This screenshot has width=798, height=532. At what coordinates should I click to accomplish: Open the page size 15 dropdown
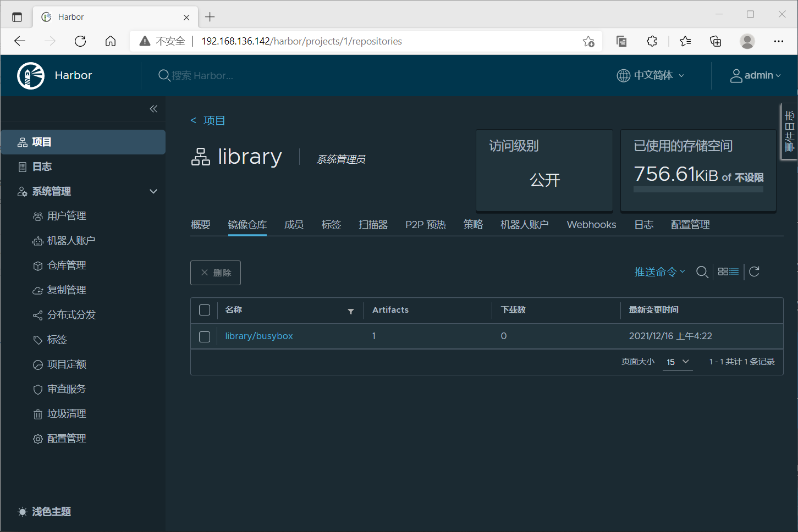(x=678, y=362)
